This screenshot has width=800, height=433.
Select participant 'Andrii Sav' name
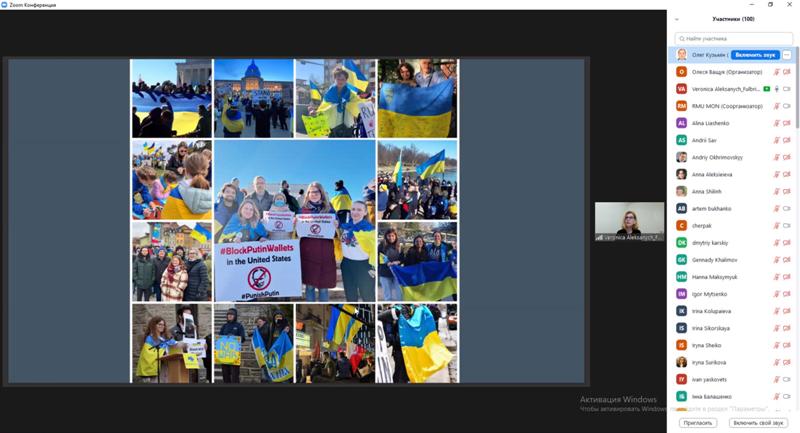coord(704,140)
